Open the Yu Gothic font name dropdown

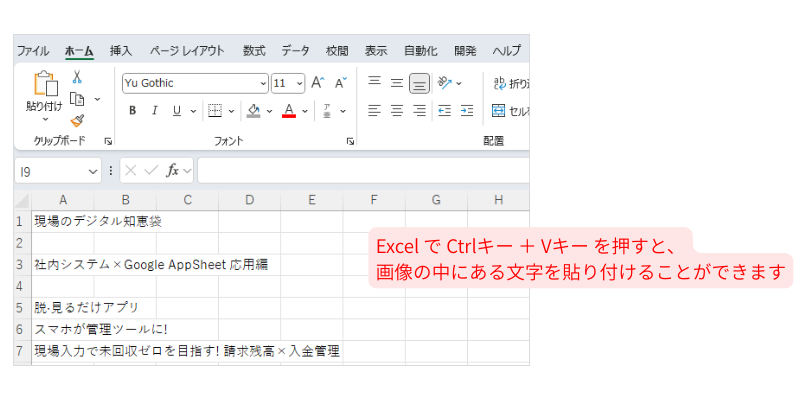pos(263,83)
